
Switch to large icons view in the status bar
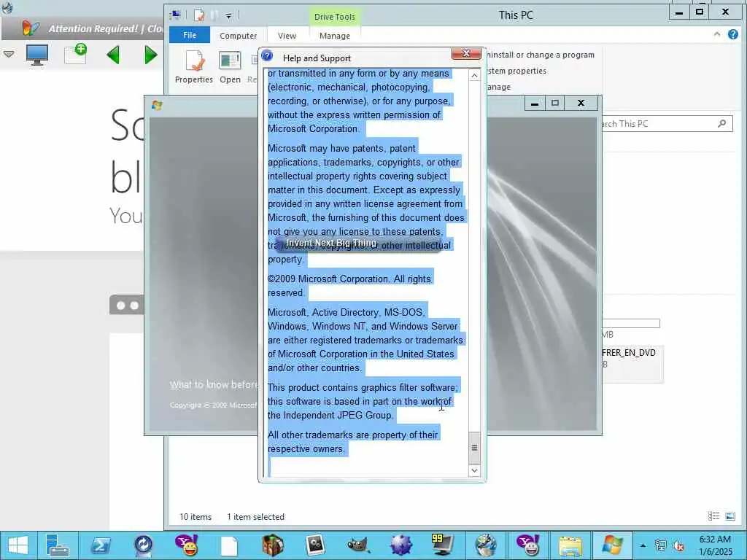pyautogui.click(x=729, y=516)
